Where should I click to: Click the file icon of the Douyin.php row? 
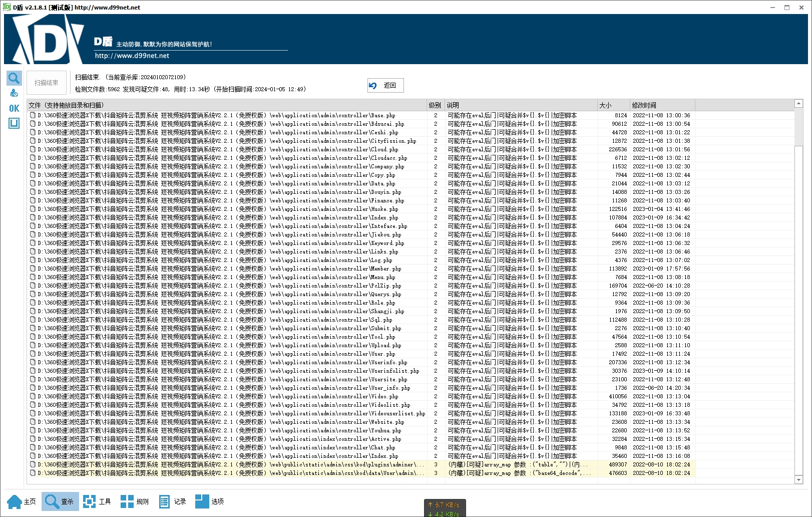(x=33, y=192)
